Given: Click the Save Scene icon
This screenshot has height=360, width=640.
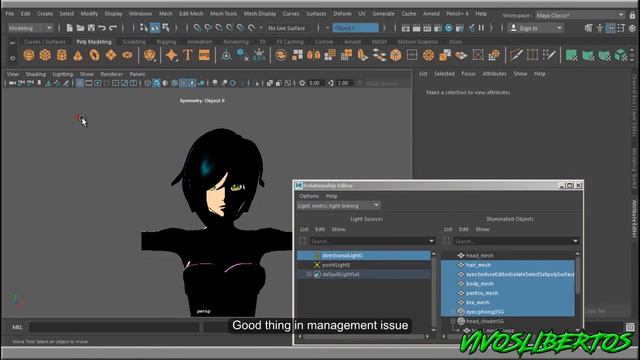Looking at the screenshot, I should coord(91,28).
